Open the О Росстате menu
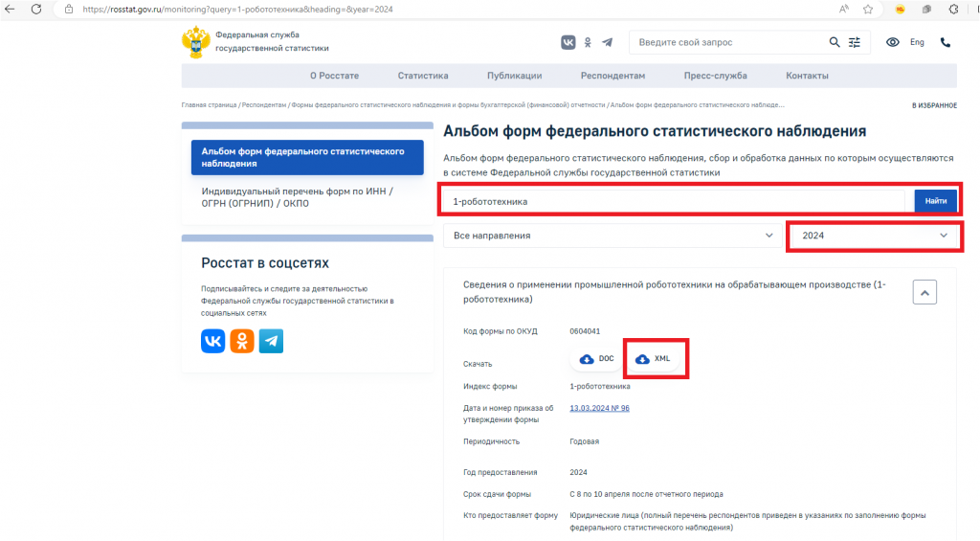This screenshot has height=541, width=980. (x=334, y=76)
